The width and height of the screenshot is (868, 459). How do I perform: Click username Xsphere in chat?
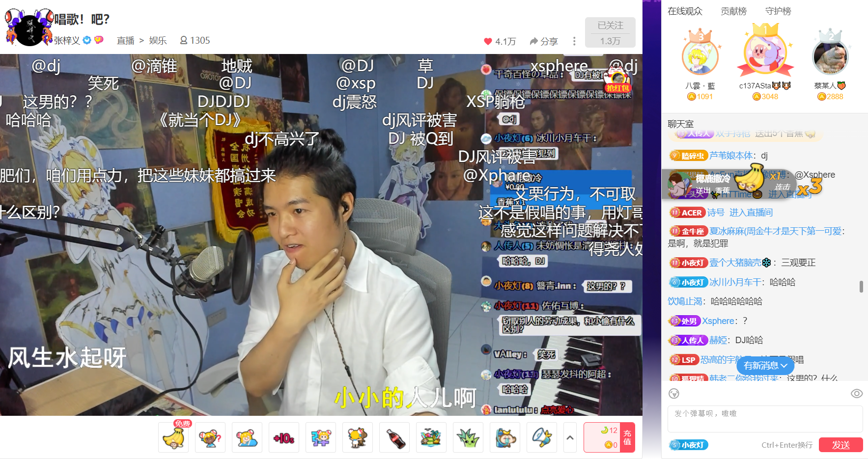tap(718, 321)
